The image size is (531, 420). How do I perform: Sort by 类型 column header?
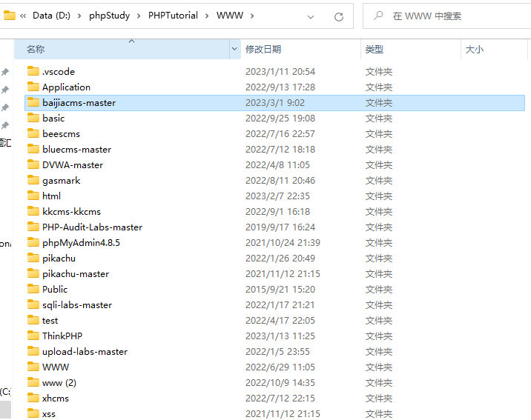411,50
